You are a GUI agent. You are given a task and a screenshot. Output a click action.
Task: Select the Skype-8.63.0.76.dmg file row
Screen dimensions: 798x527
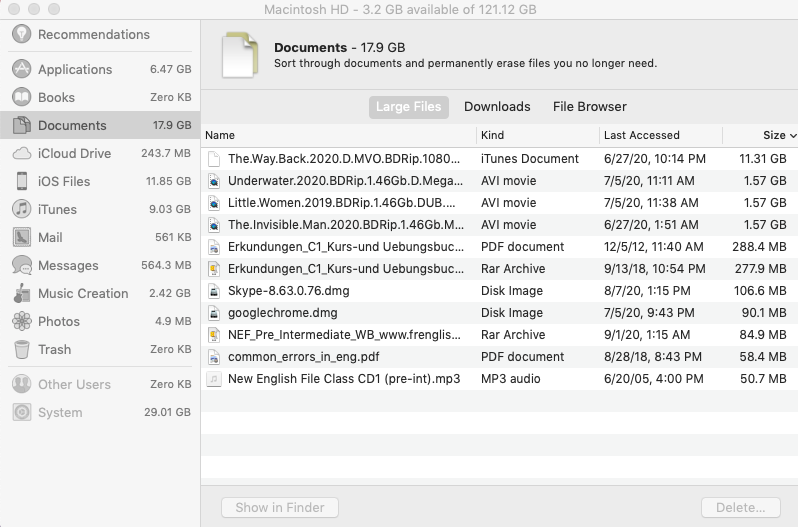499,291
